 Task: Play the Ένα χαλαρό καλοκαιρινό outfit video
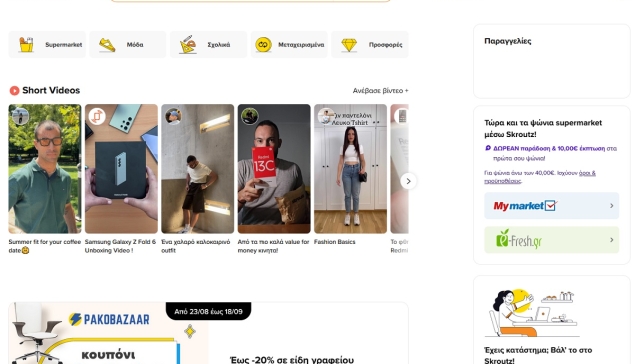[198, 169]
